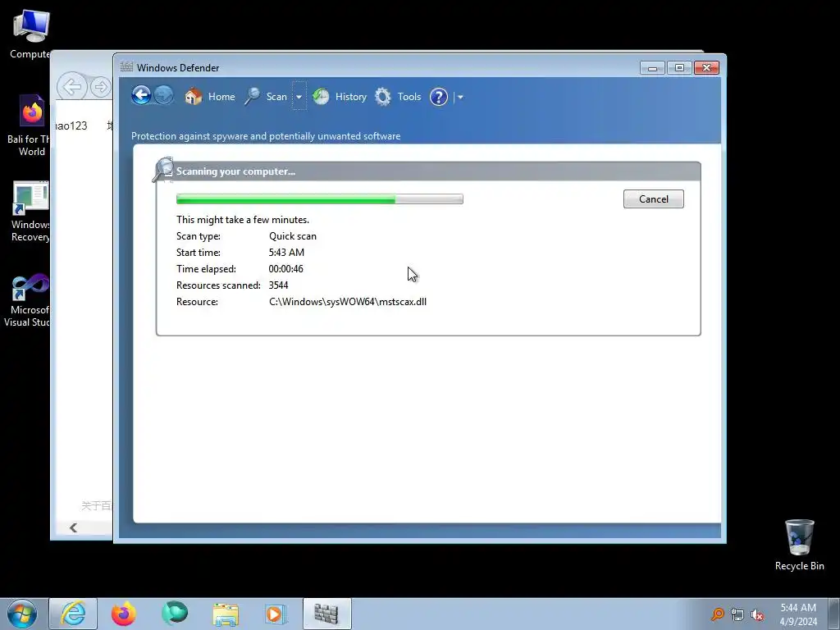Minimize the Windows Defender window
840x630 pixels.
[x=652, y=67]
